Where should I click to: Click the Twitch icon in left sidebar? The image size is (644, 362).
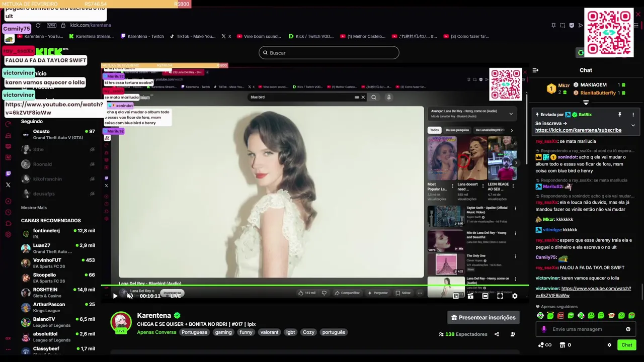tap(8, 173)
